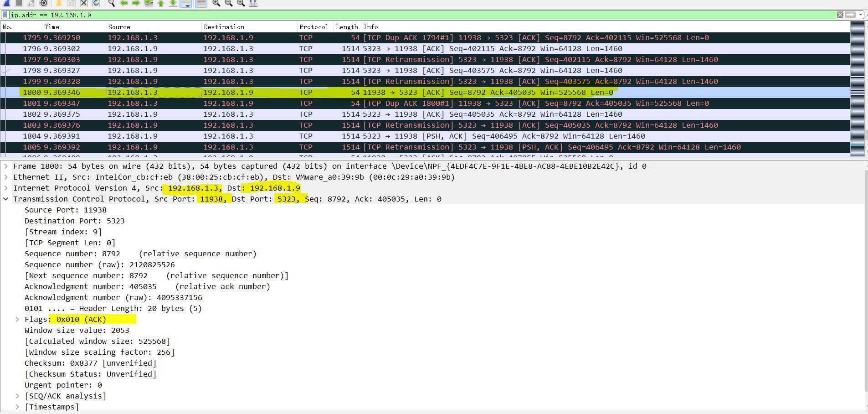Select Header Length: 20 bytes field
Screen dimensions: 868x414
113,308
